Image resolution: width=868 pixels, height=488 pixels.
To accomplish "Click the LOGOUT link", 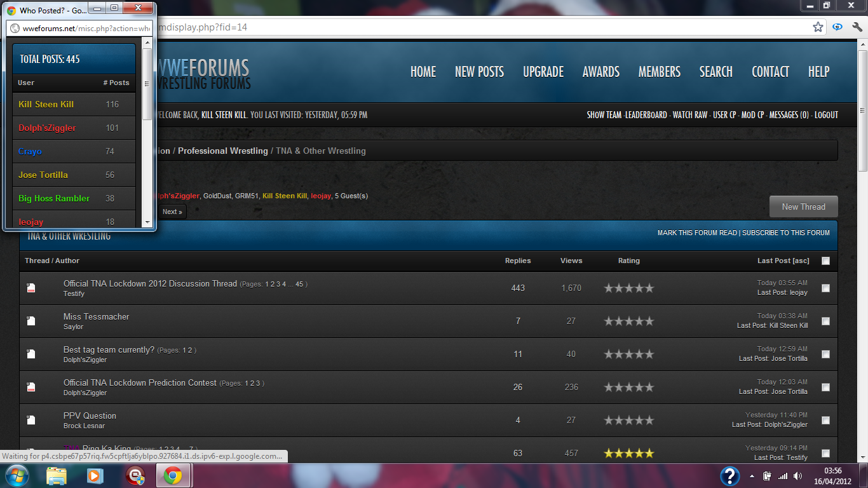I will (x=826, y=115).
